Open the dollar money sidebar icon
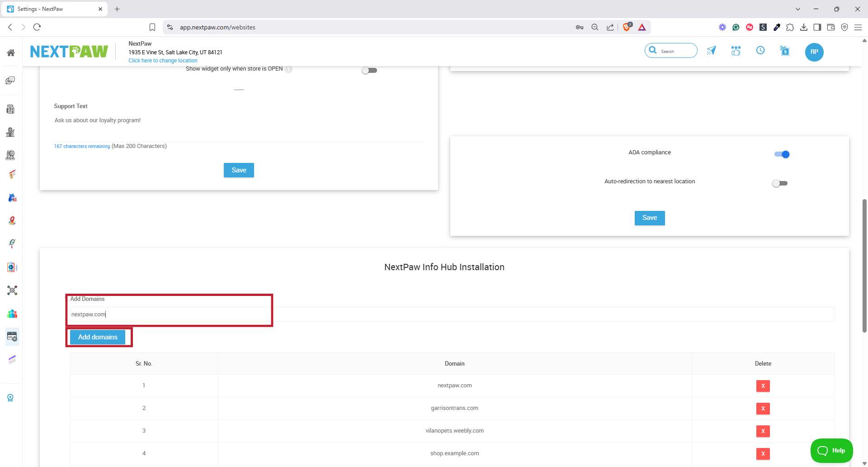 click(10, 109)
